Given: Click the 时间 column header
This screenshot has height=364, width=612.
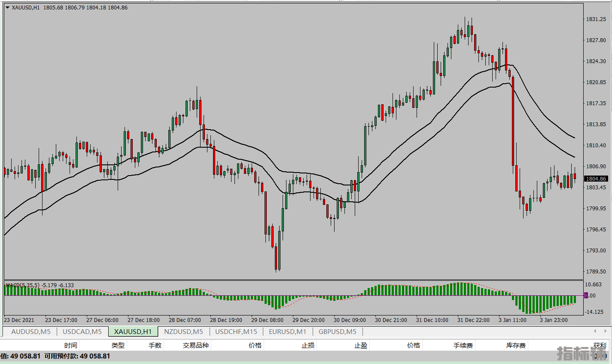Looking at the screenshot, I should point(71,345).
